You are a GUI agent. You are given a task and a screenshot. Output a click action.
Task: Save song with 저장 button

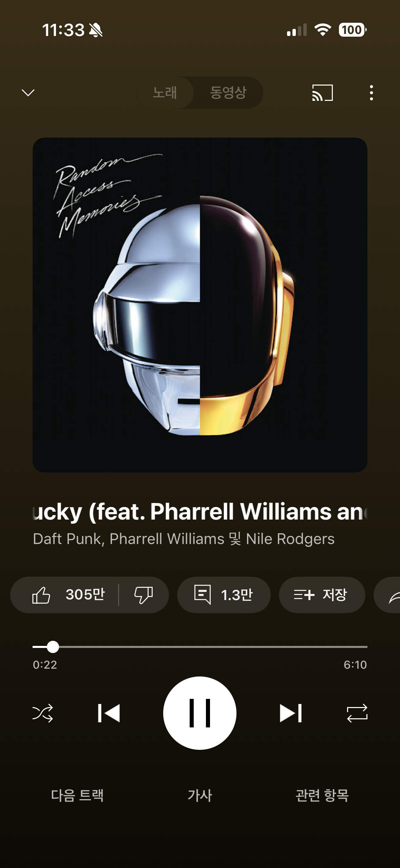[322, 595]
